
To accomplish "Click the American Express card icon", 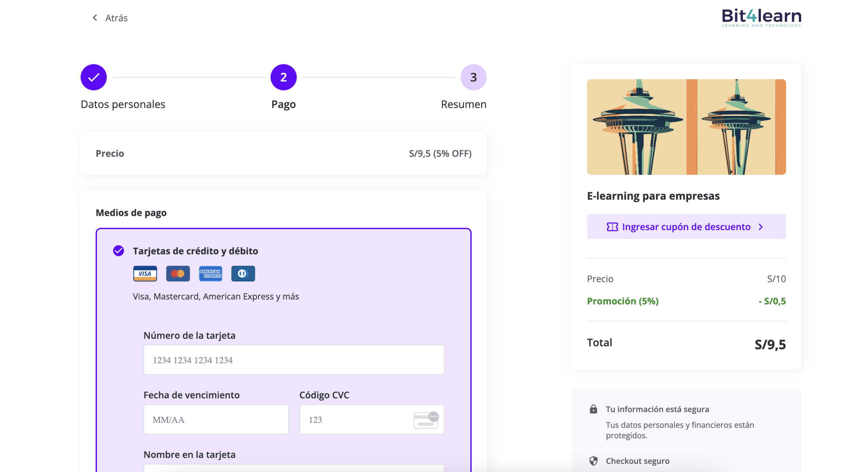I will coord(211,273).
